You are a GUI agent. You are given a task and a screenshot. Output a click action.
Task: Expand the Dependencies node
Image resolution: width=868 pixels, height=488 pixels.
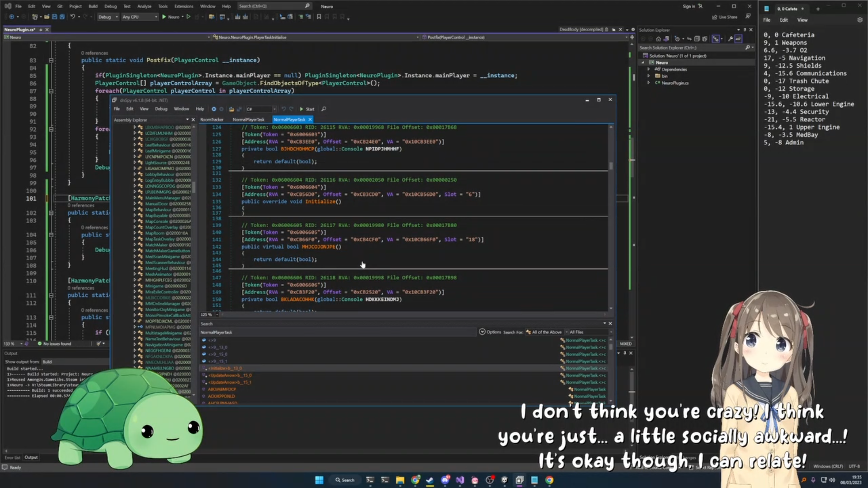649,69
